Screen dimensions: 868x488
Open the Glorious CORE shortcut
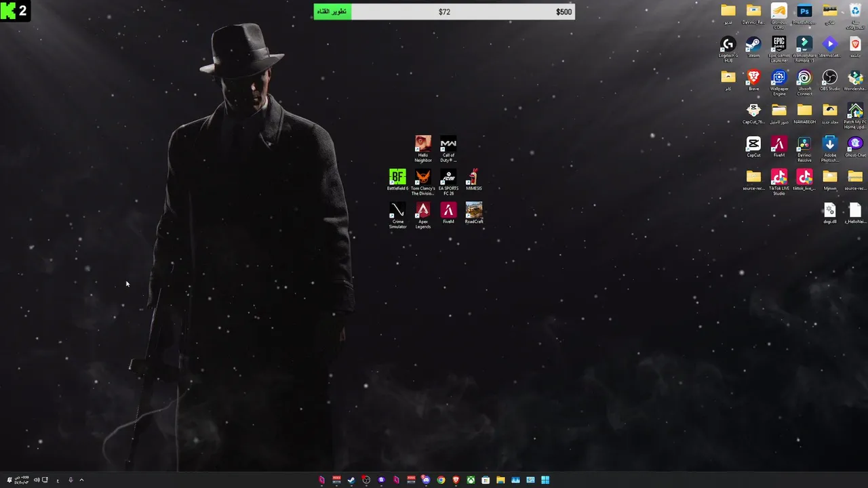click(x=779, y=16)
